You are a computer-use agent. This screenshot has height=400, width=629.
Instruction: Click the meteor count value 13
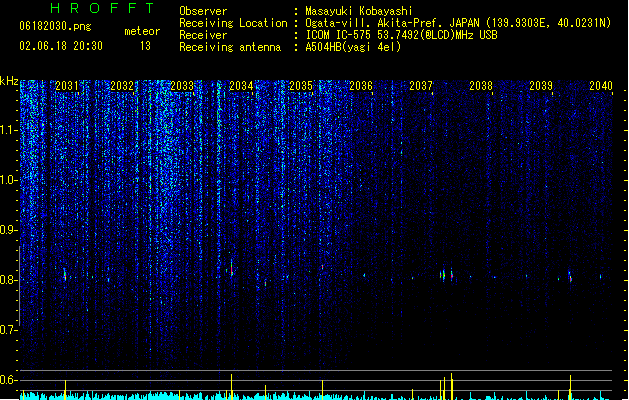click(x=145, y=46)
